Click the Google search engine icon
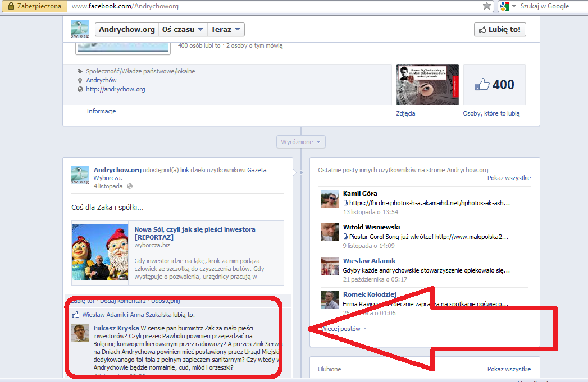The height and width of the screenshot is (382, 588). [505, 6]
